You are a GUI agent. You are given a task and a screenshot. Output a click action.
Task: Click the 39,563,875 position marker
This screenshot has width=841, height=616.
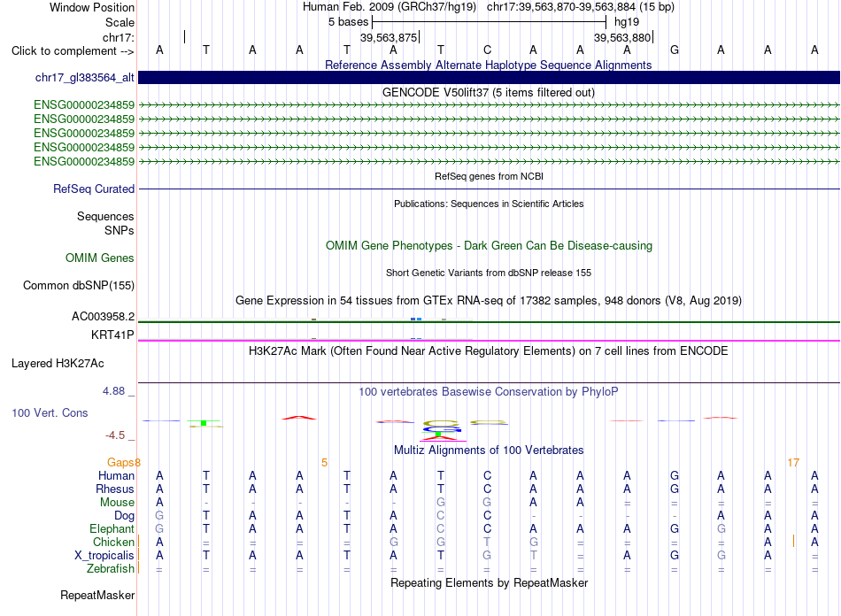point(389,37)
